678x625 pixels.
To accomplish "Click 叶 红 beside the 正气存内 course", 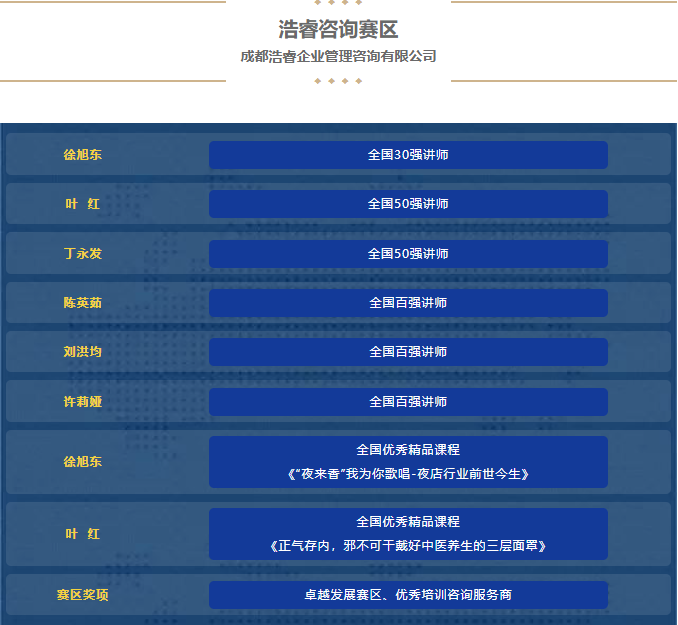I will [x=83, y=534].
